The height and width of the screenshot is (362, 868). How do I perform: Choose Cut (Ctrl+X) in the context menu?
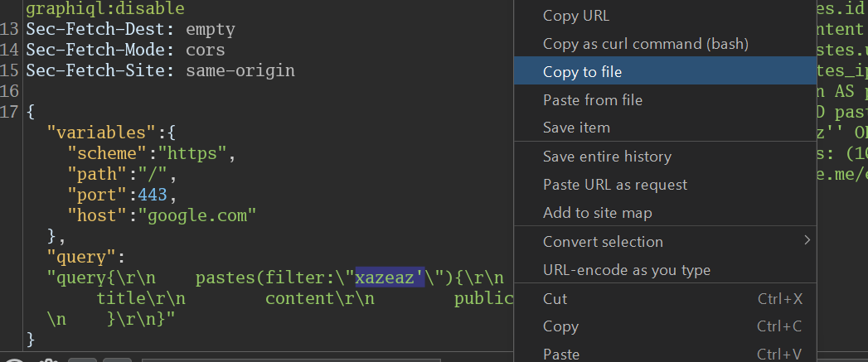point(665,298)
